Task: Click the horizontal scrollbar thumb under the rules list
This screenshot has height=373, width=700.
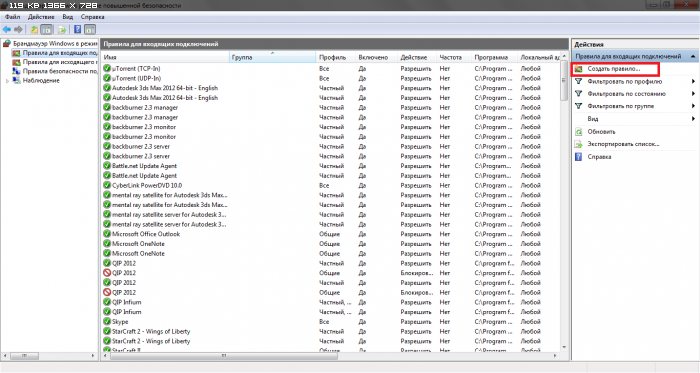Action: pos(224,356)
